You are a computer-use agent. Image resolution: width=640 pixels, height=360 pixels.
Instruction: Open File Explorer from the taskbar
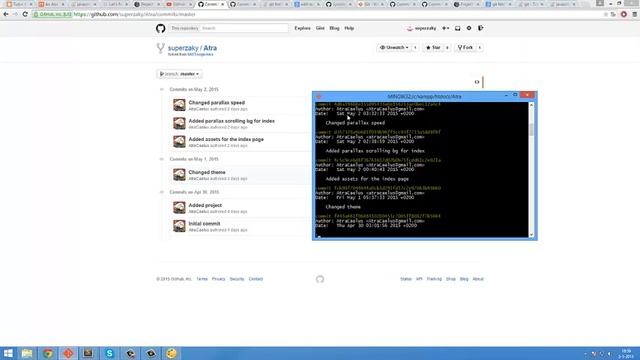[x=27, y=353]
